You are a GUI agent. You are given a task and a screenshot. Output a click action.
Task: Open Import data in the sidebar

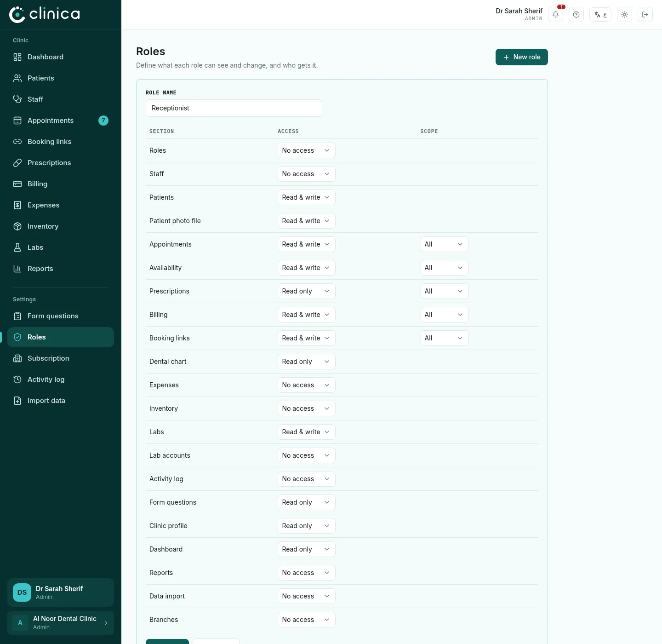(61, 401)
